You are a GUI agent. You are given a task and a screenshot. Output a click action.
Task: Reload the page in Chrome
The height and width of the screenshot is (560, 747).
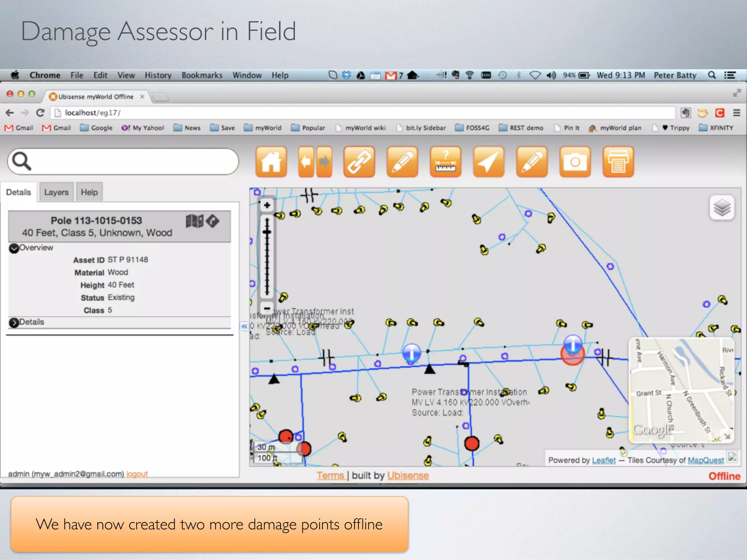pos(40,113)
